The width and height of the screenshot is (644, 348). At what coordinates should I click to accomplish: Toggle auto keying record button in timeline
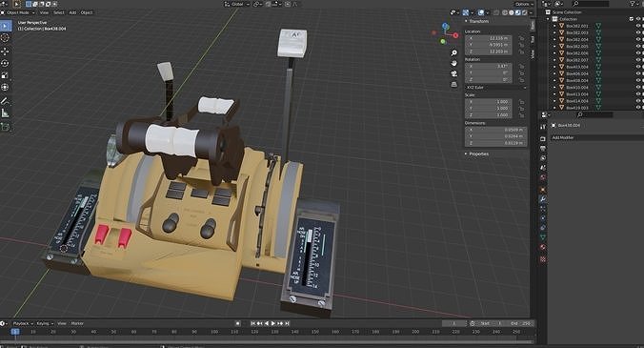coord(237,323)
